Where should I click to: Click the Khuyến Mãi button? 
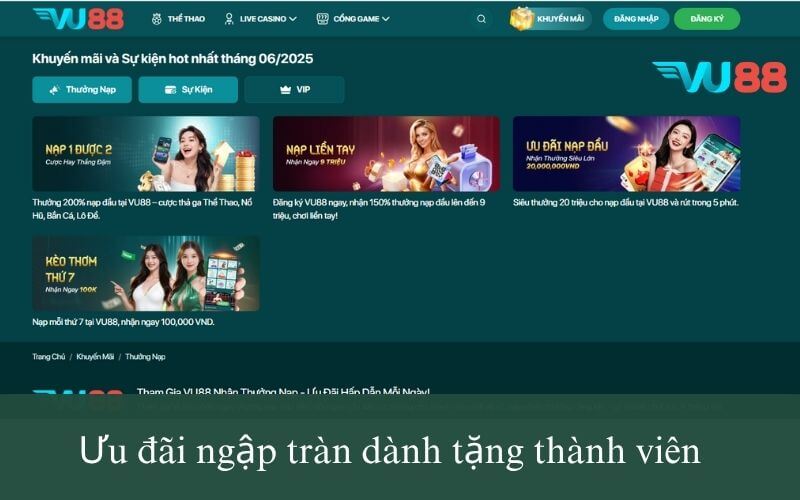click(x=551, y=19)
